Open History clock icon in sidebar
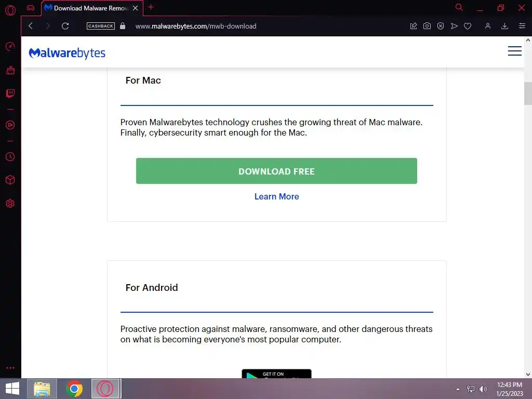Image resolution: width=532 pixels, height=399 pixels. pos(10,156)
